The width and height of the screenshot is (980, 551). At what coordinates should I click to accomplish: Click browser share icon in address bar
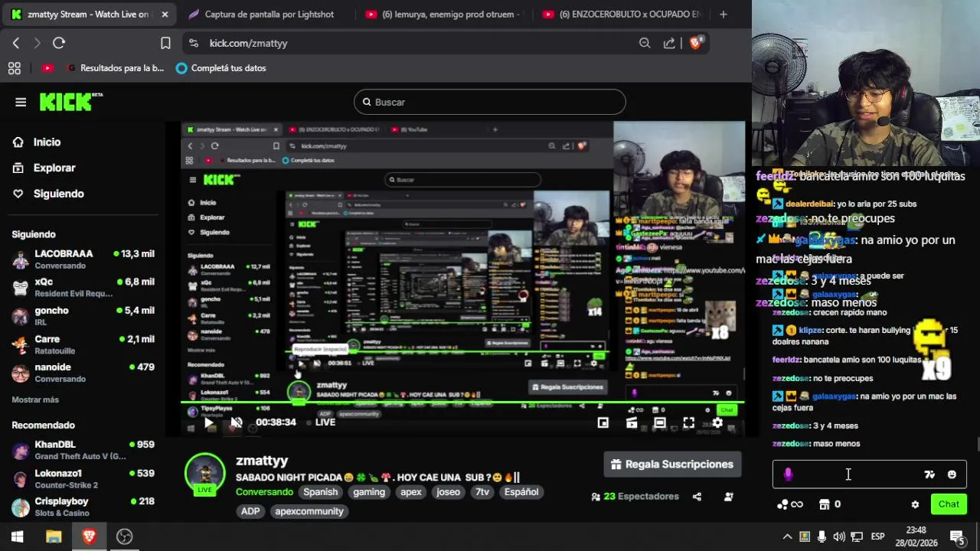pyautogui.click(x=669, y=43)
